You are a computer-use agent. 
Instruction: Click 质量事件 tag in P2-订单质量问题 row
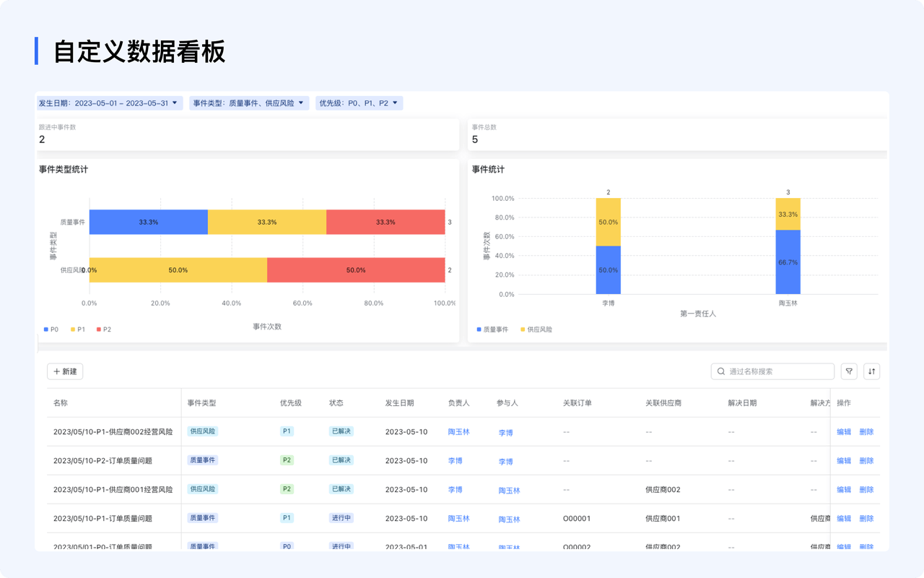point(203,460)
